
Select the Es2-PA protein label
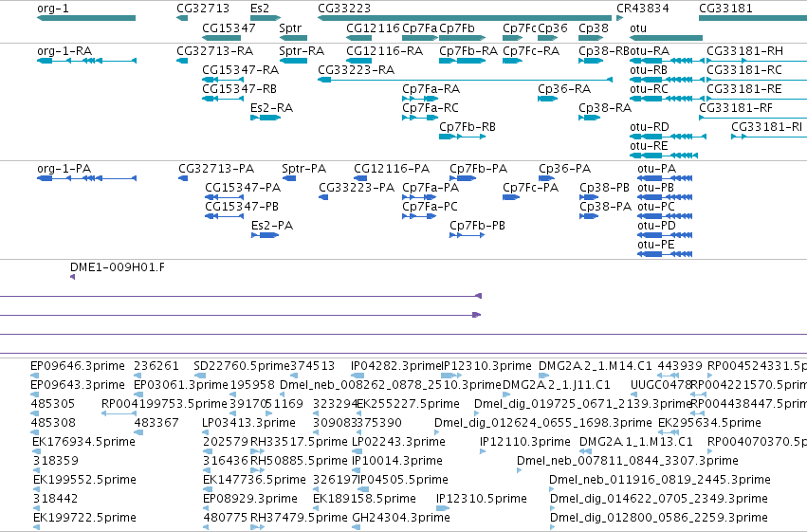[272, 226]
